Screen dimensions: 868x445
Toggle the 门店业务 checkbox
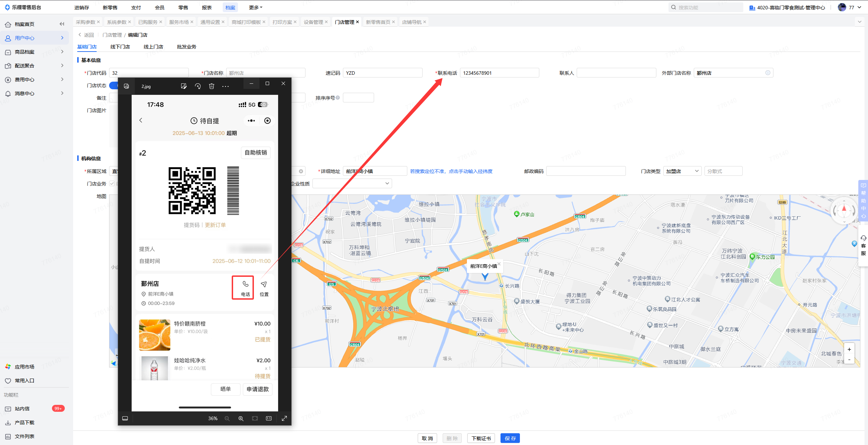[112, 184]
